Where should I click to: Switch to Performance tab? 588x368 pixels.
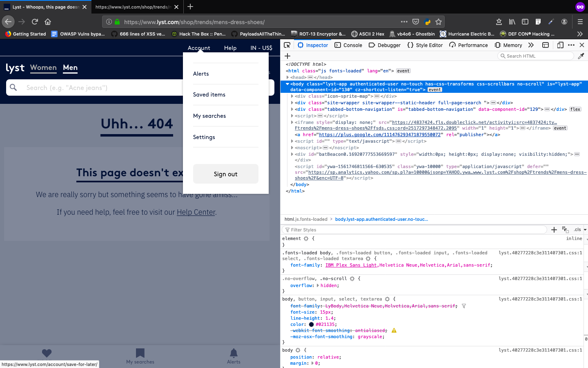tap(468, 45)
